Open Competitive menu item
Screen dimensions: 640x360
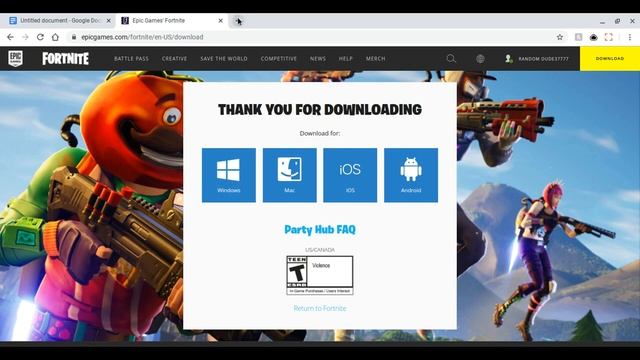coord(279,59)
